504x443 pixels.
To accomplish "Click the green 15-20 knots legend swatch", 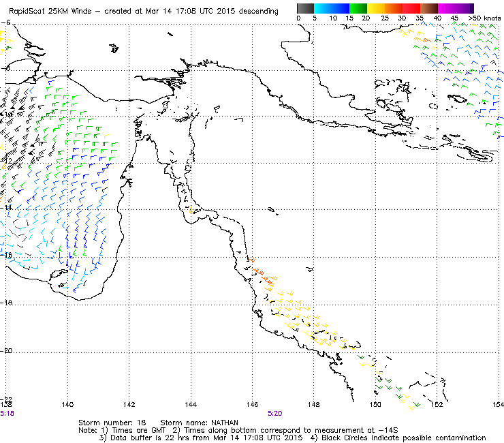I will [x=358, y=8].
